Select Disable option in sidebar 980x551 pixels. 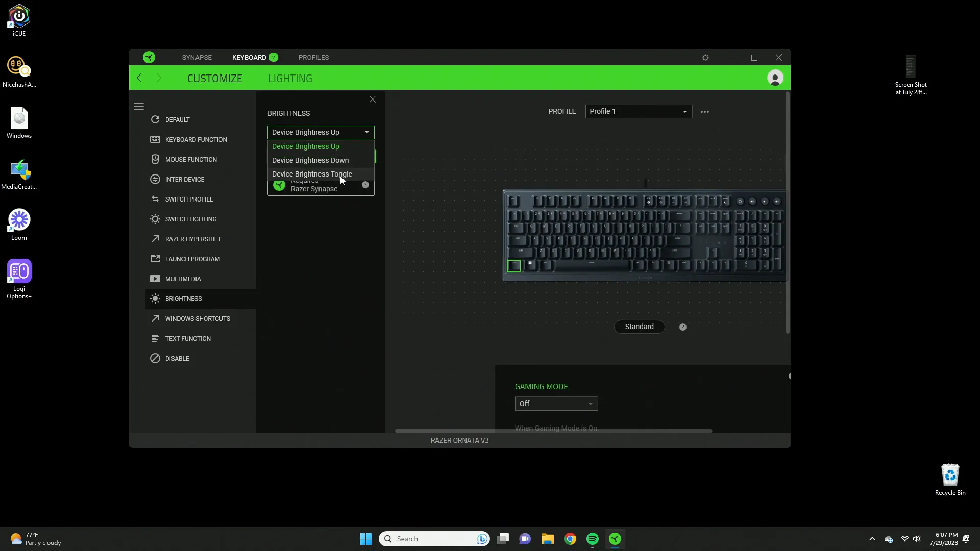tap(200, 358)
